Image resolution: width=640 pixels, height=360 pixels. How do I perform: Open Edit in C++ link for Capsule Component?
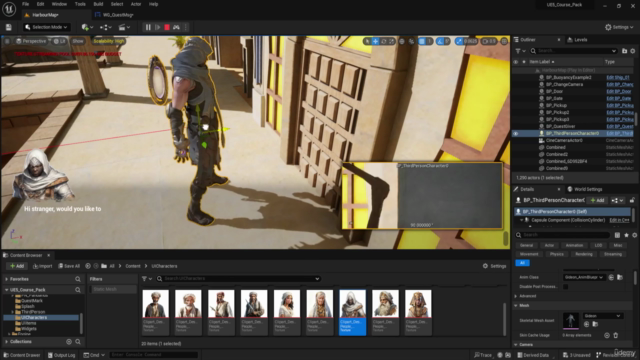point(619,220)
